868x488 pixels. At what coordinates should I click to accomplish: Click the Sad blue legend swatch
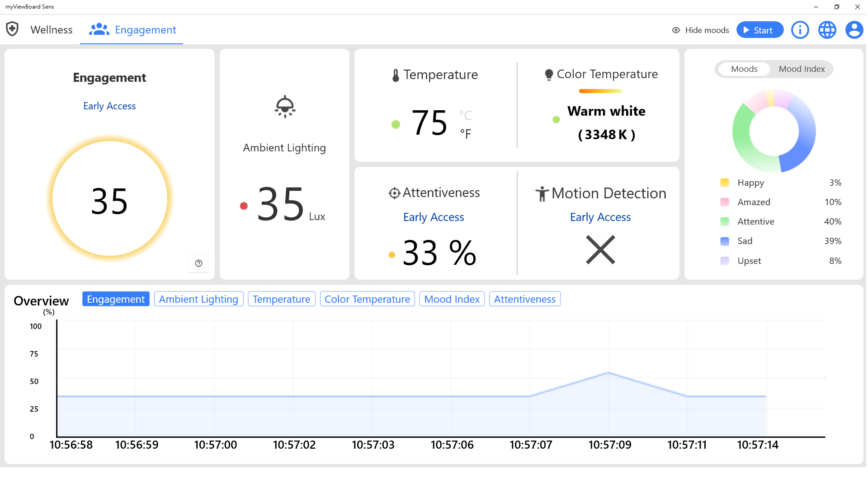coord(725,241)
